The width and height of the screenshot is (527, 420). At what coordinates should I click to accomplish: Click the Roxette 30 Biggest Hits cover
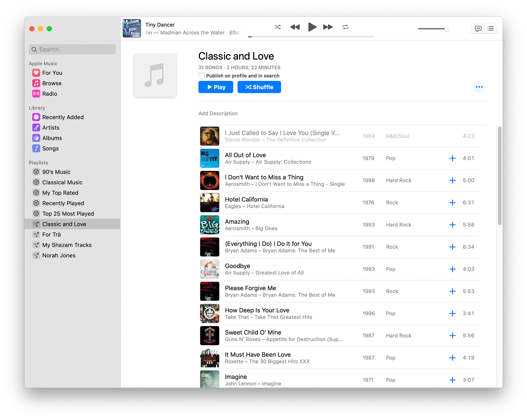pyautogui.click(x=210, y=358)
